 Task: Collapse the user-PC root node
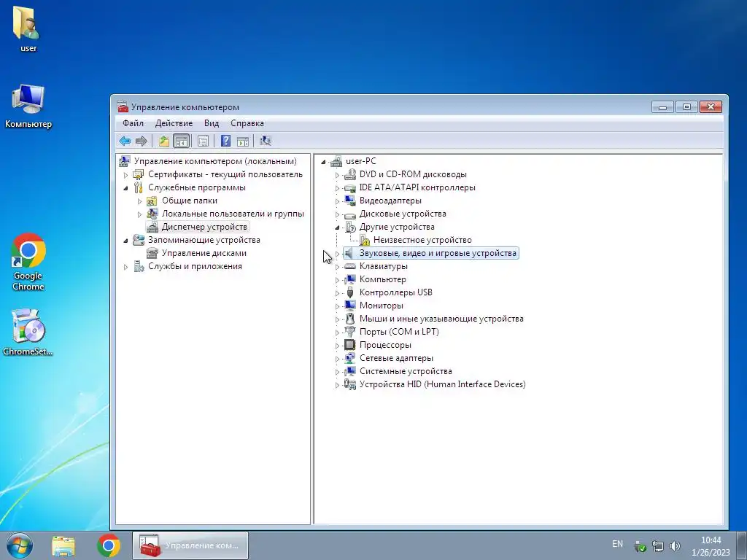[323, 162]
